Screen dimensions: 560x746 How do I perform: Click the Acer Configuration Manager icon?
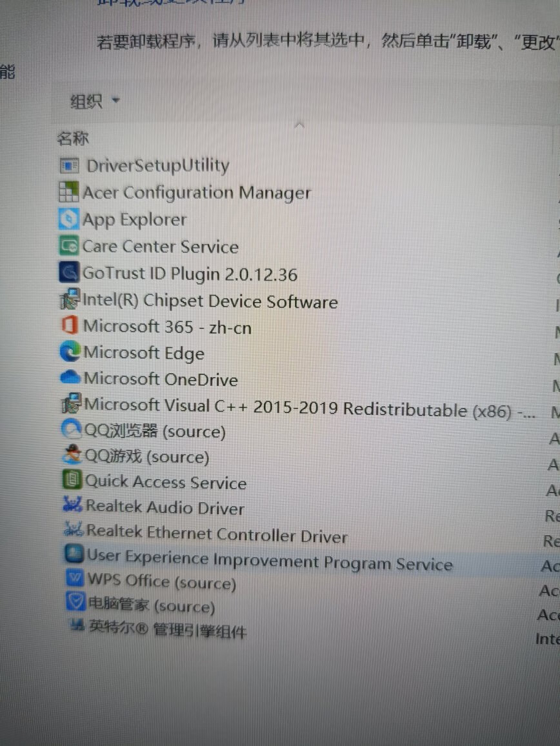[68, 192]
